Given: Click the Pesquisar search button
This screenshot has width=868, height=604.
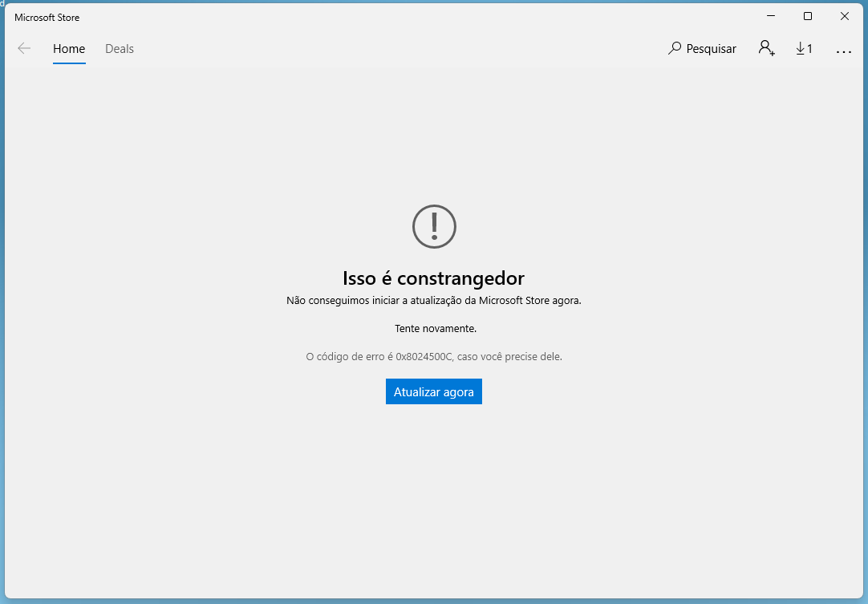Looking at the screenshot, I should click(x=702, y=49).
